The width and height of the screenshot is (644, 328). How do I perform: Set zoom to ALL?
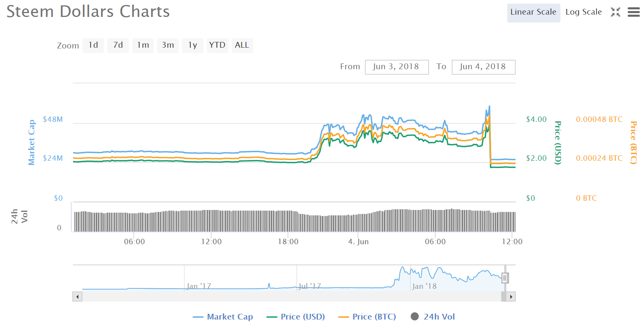242,45
